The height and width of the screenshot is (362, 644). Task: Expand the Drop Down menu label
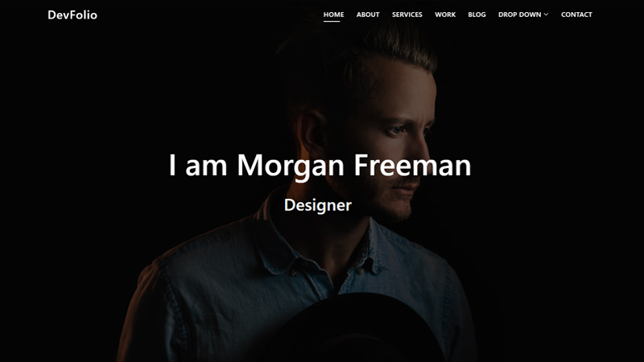coord(519,14)
